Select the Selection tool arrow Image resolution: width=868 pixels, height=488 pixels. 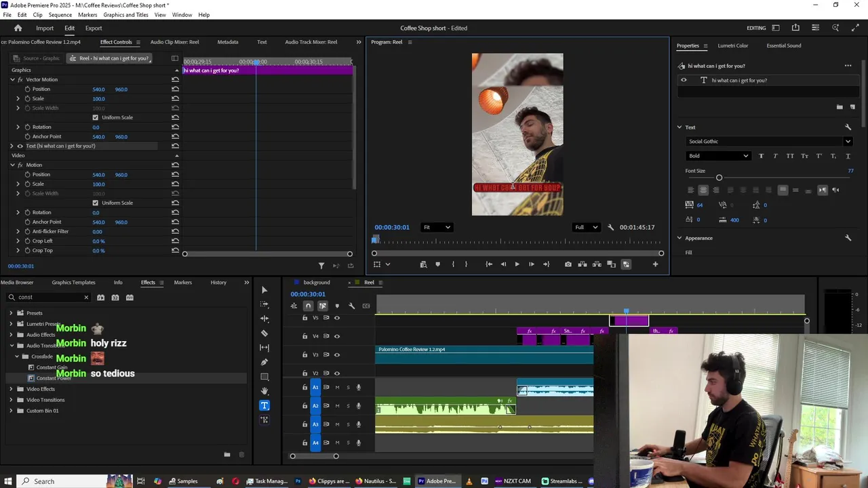(264, 290)
